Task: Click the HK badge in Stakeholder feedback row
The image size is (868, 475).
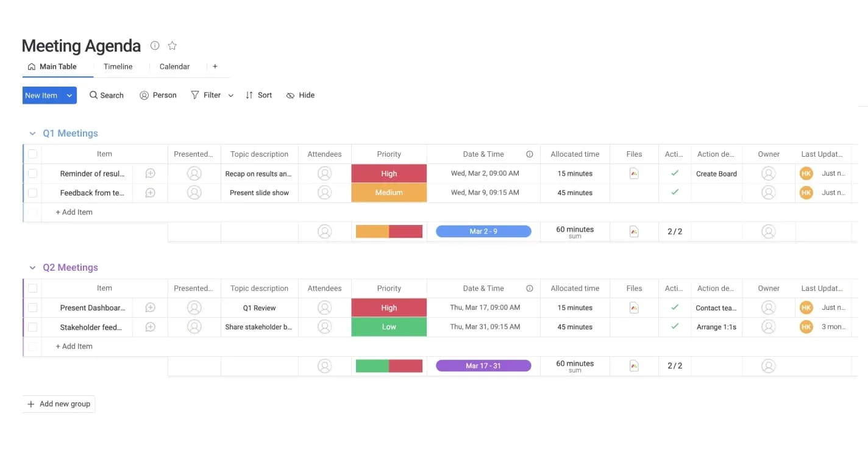Action: (x=806, y=327)
